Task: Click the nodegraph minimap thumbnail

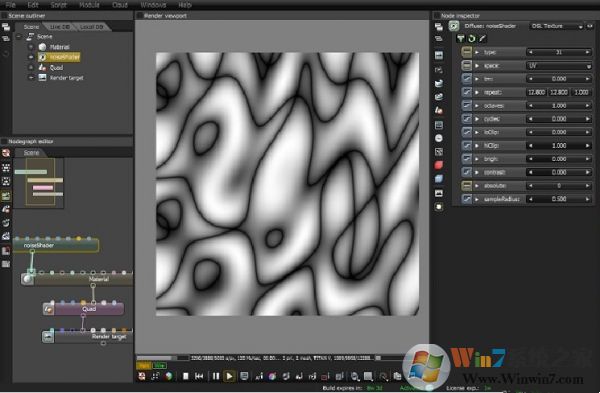Action: click(x=38, y=183)
